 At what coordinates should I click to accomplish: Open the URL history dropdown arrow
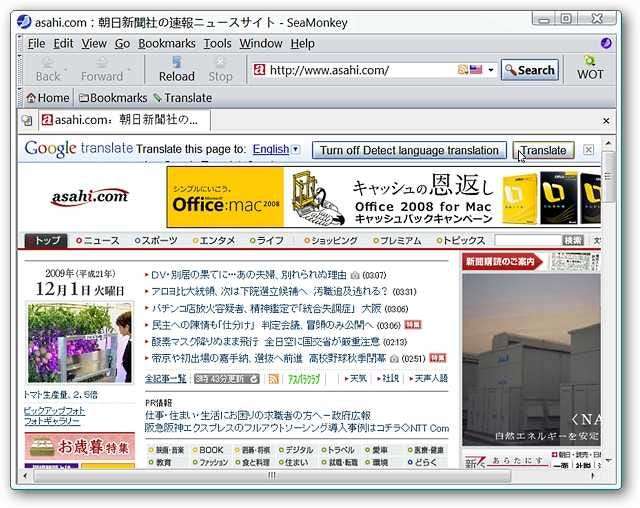click(x=491, y=70)
